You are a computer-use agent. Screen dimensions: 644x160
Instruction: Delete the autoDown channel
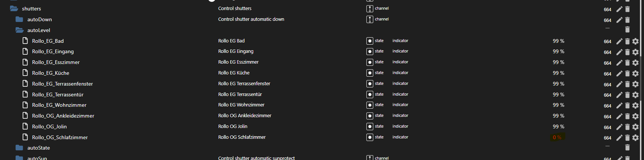(627, 20)
